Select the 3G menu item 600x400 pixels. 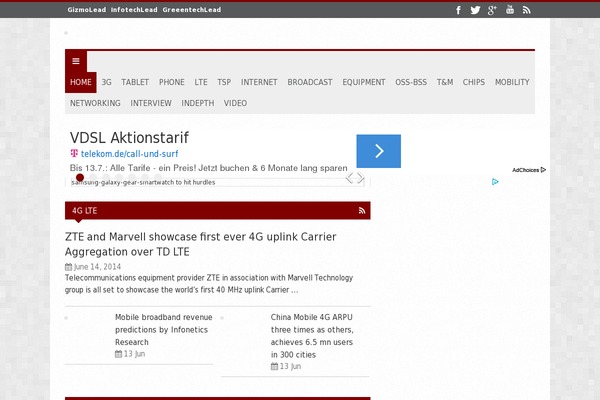[x=106, y=82]
